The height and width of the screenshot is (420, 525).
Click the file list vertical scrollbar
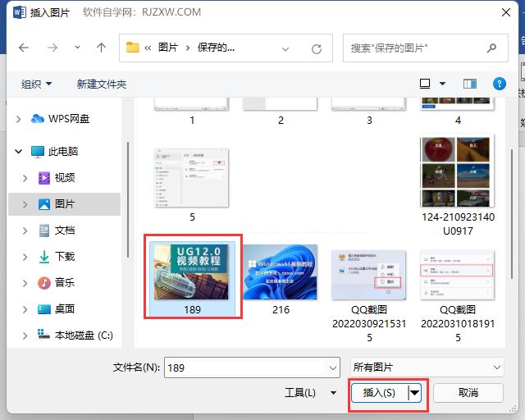(511, 214)
